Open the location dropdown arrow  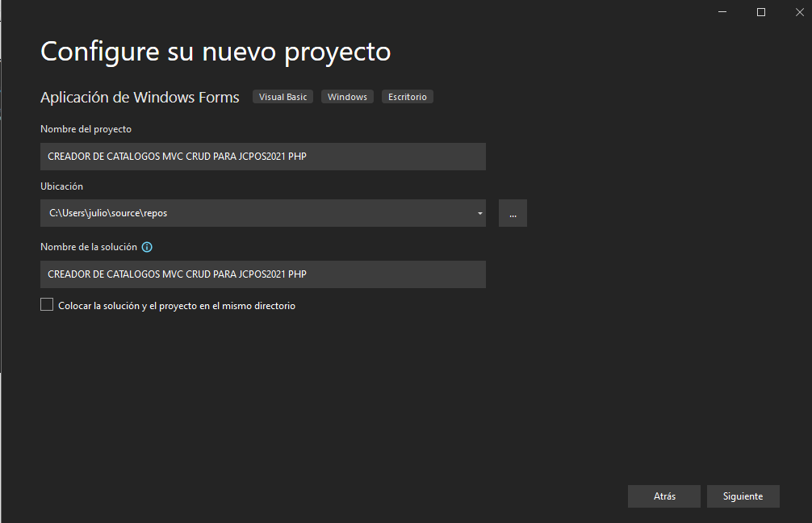[x=479, y=214]
